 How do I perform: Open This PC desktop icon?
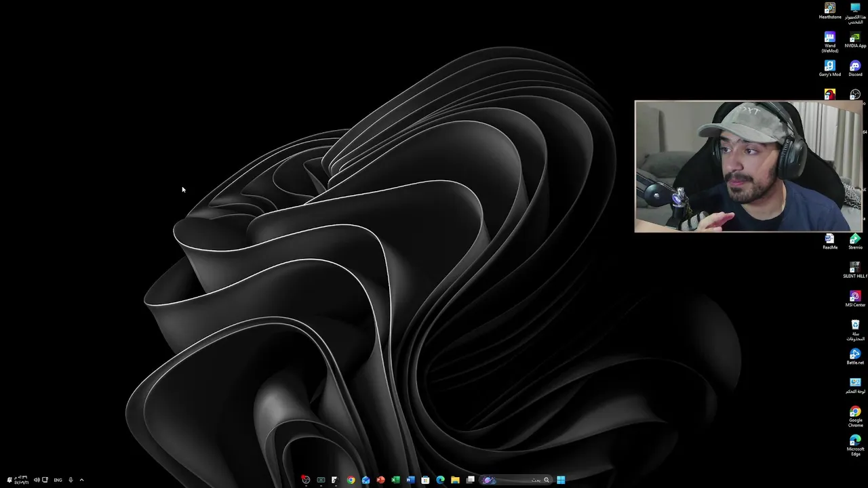pos(855,14)
